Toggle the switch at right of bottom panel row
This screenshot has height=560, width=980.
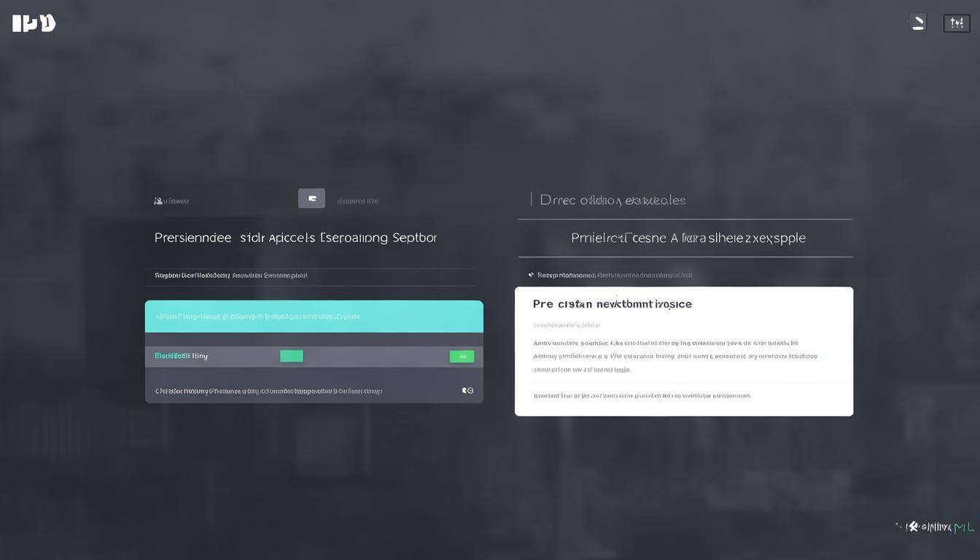[467, 391]
